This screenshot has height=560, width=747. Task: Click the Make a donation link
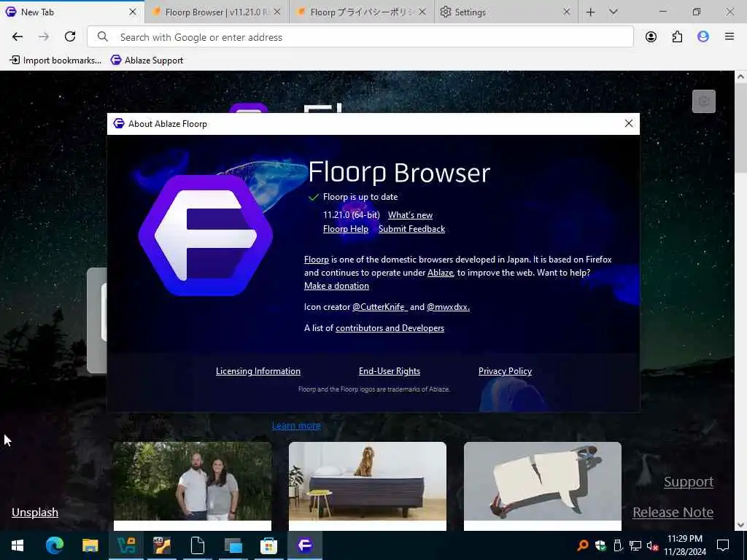click(336, 286)
